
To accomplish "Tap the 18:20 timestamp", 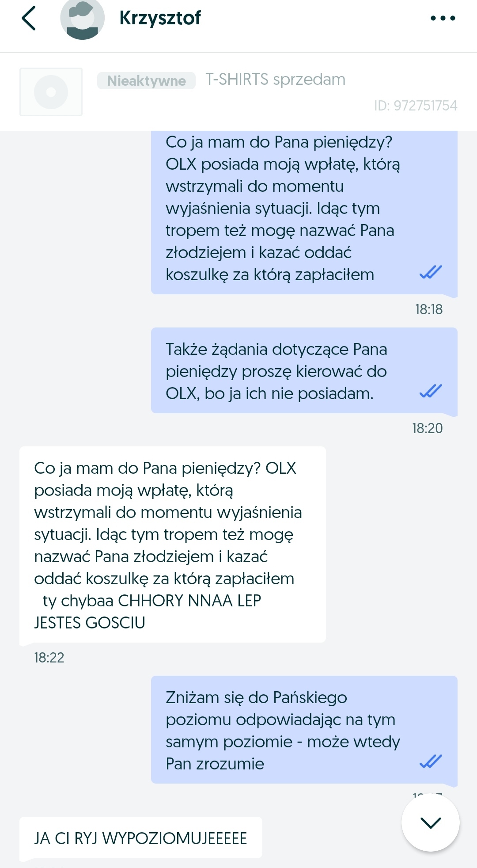I will pyautogui.click(x=428, y=428).
